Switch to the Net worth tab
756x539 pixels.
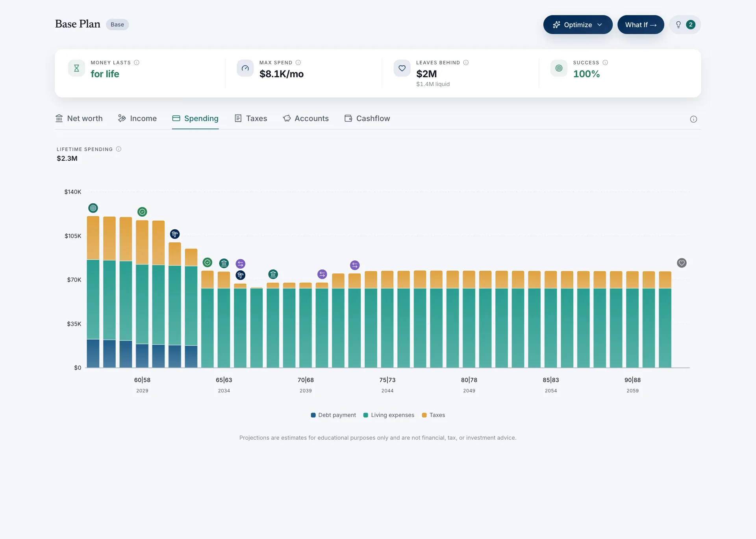pyautogui.click(x=79, y=118)
